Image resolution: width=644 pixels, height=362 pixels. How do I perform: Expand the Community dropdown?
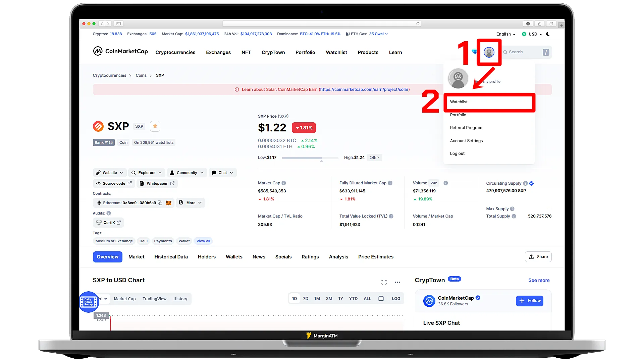click(187, 173)
